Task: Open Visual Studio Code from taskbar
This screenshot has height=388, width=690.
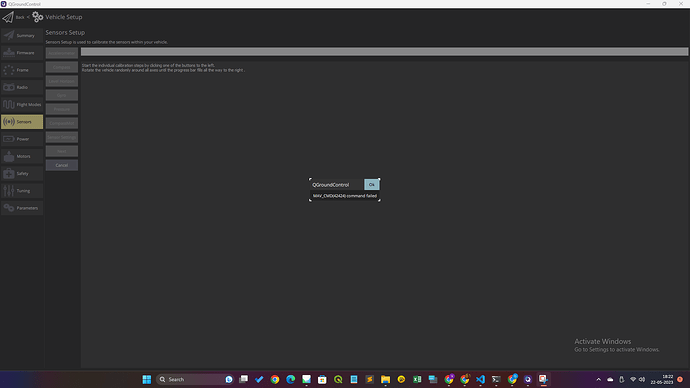Action: click(480, 379)
